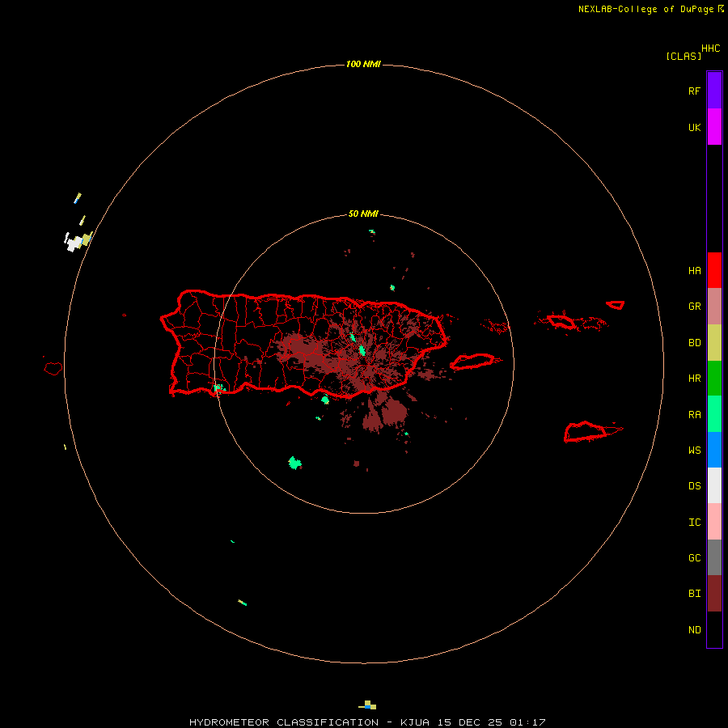Click the UK legend label
This screenshot has width=728, height=728.
click(694, 127)
